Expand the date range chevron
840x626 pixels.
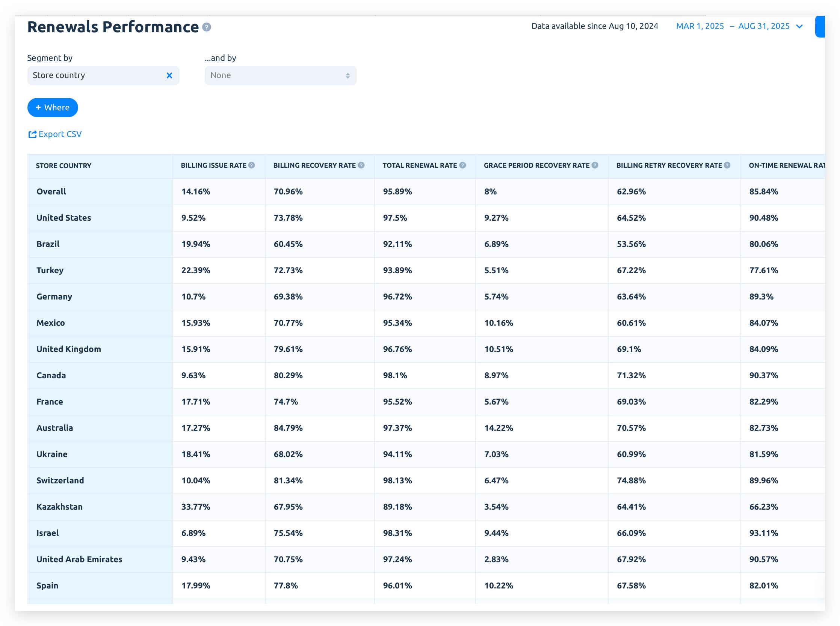(x=799, y=26)
